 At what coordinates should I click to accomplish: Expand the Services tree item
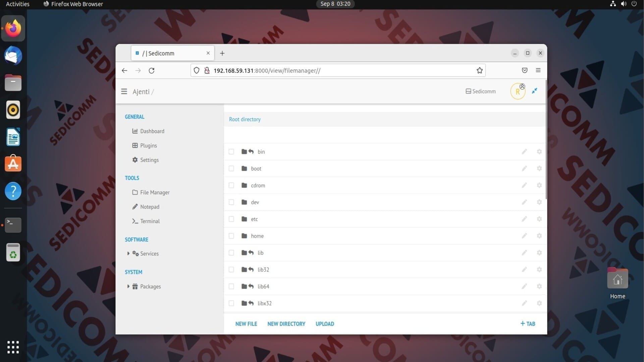tap(128, 253)
